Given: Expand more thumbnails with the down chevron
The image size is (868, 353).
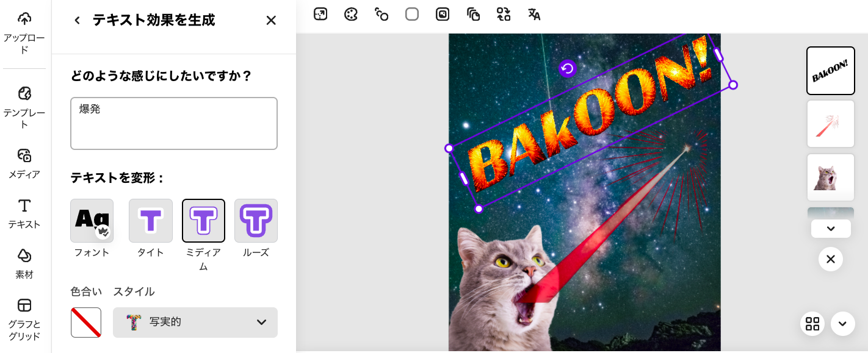Looking at the screenshot, I should 830,227.
